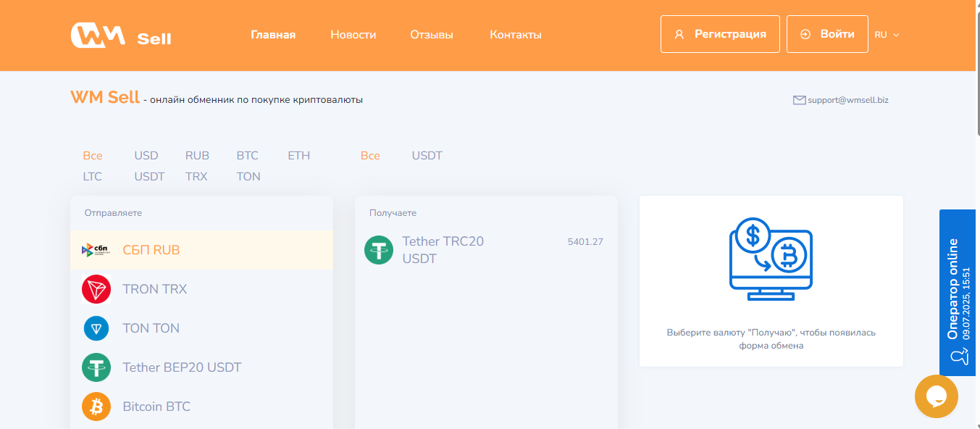Click the WM Sell logo in header
The width and height of the screenshot is (980, 429).
click(121, 36)
